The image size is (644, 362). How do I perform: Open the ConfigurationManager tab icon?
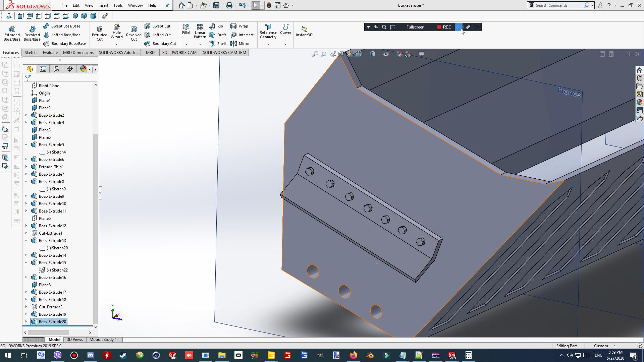[56, 69]
